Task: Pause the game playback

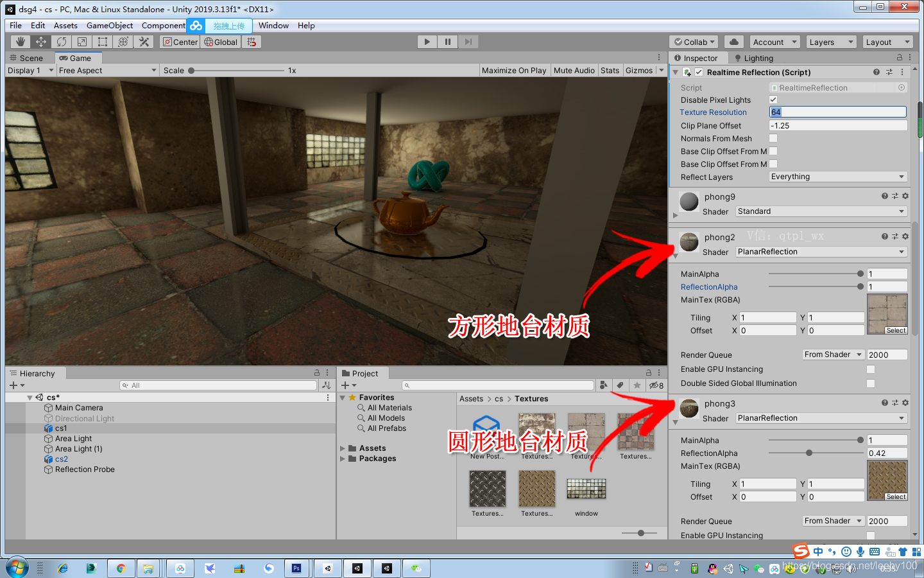Action: tap(447, 42)
